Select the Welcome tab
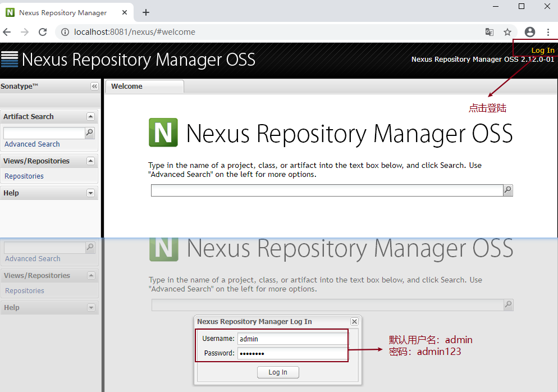The image size is (558, 392). 144,86
